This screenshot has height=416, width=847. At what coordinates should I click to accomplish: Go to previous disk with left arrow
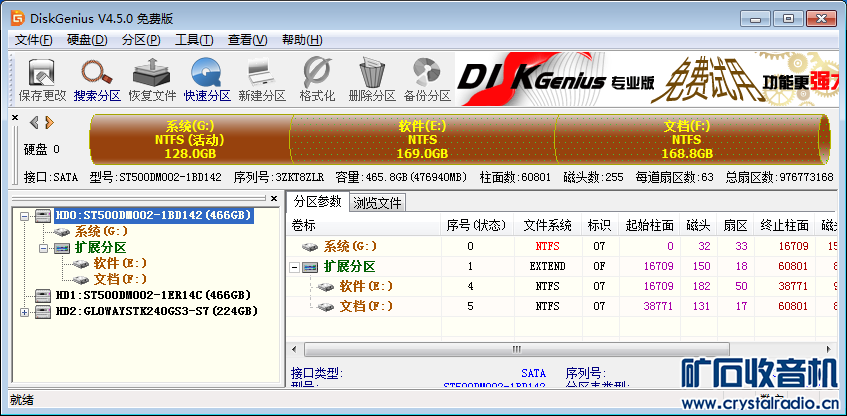34,123
